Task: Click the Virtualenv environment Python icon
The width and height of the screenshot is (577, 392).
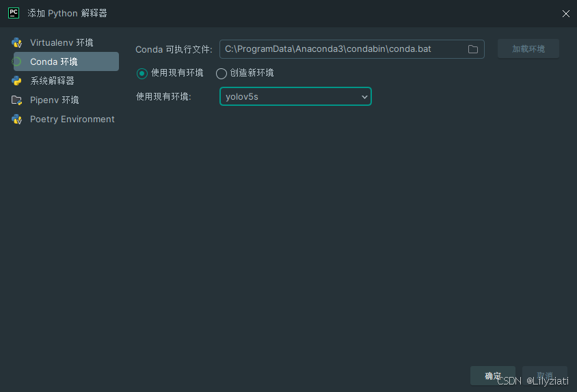Action: (16, 42)
